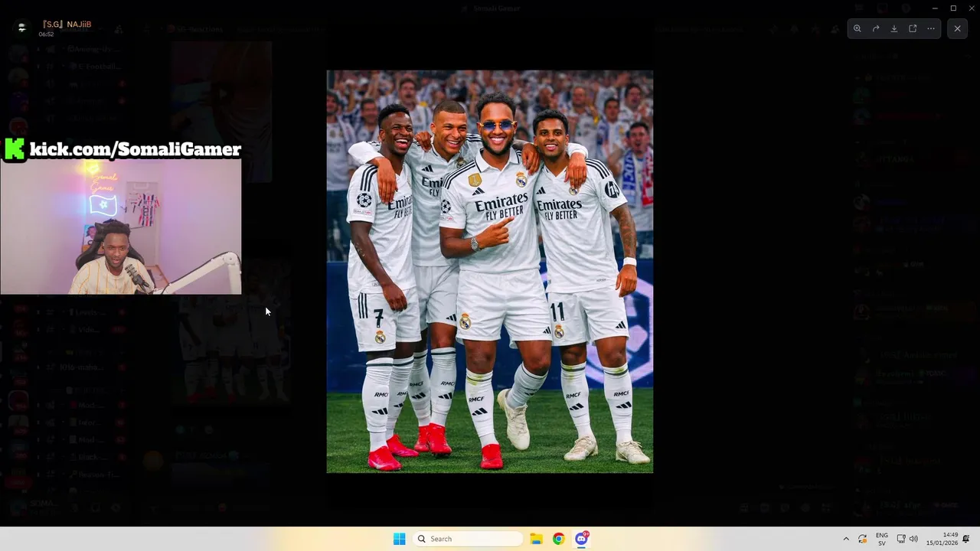Viewport: 980px width, 551px height.
Task: Open the network status tray icon
Action: coord(901,539)
